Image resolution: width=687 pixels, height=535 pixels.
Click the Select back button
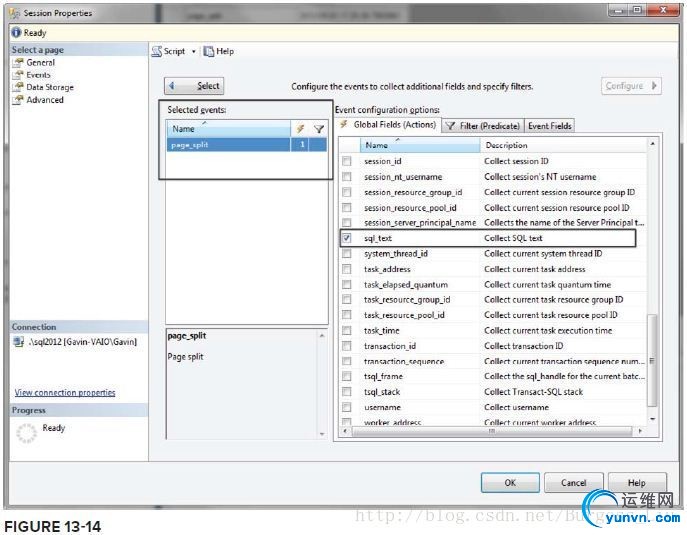(194, 86)
